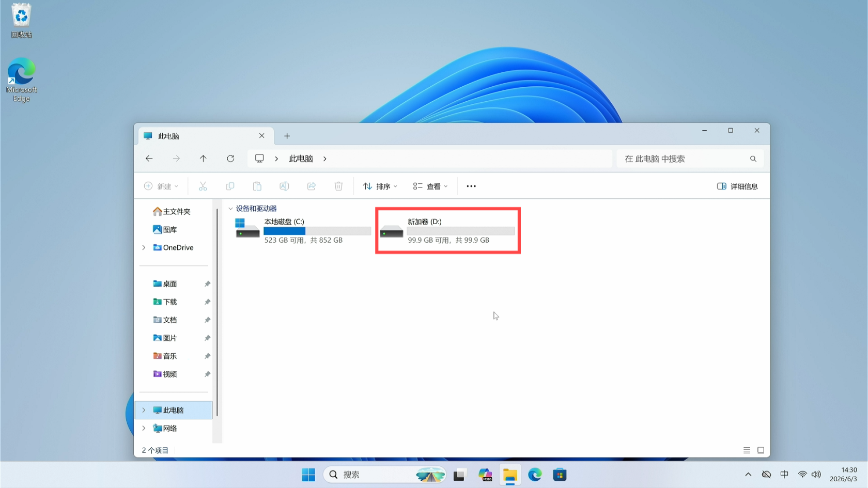Click the OneDrive sync tray icon
This screenshot has height=488, width=868.
(767, 475)
